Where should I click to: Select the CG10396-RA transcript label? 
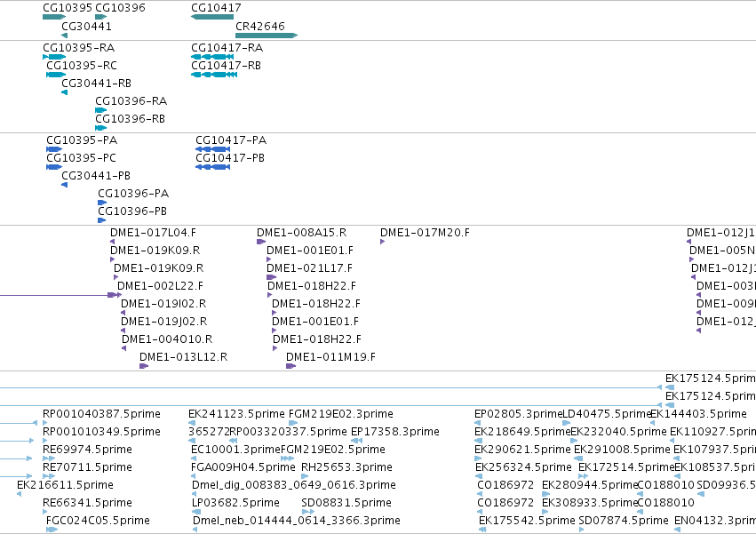tap(131, 101)
